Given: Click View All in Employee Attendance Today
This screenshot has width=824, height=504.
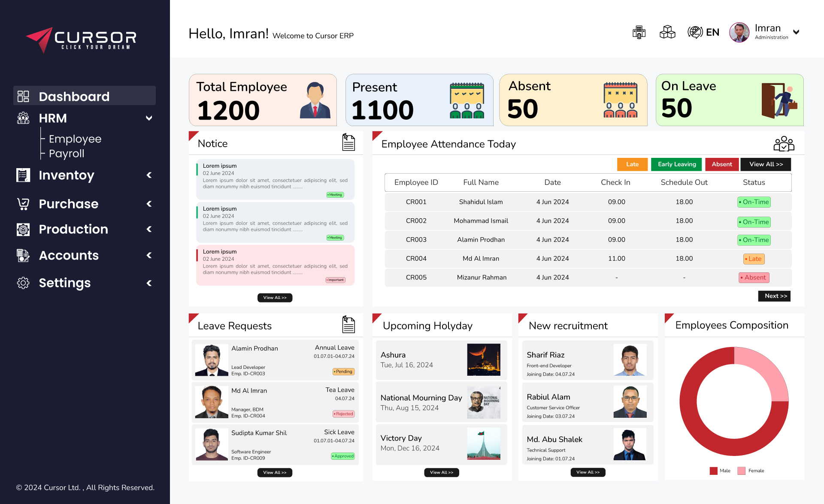Looking at the screenshot, I should 765,164.
